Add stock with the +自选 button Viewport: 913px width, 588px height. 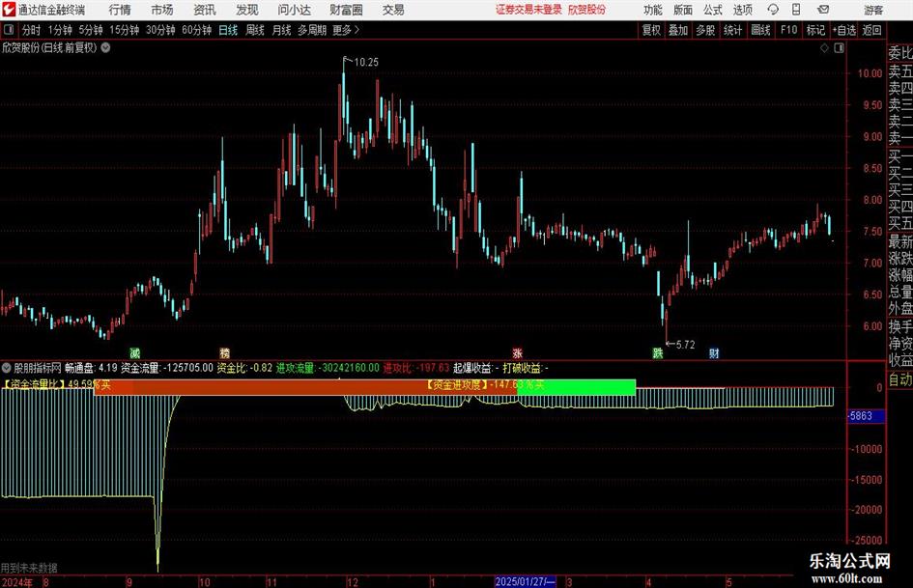843,30
